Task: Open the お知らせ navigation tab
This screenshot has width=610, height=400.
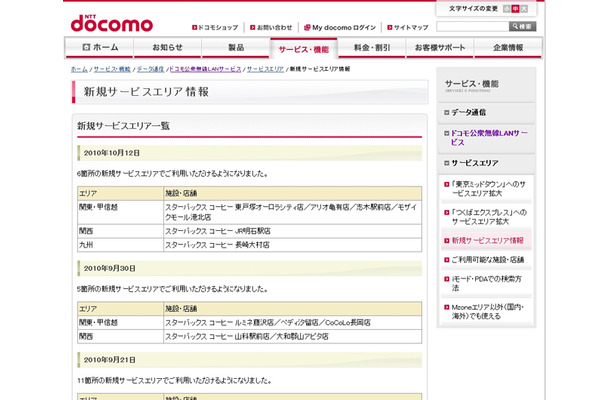Action: [x=167, y=47]
